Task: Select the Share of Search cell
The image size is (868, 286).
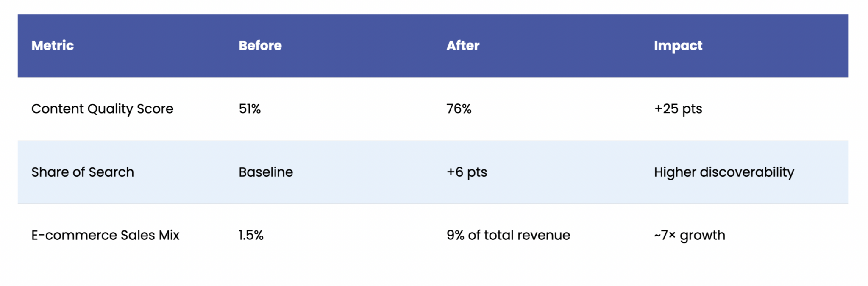Action: (x=83, y=172)
